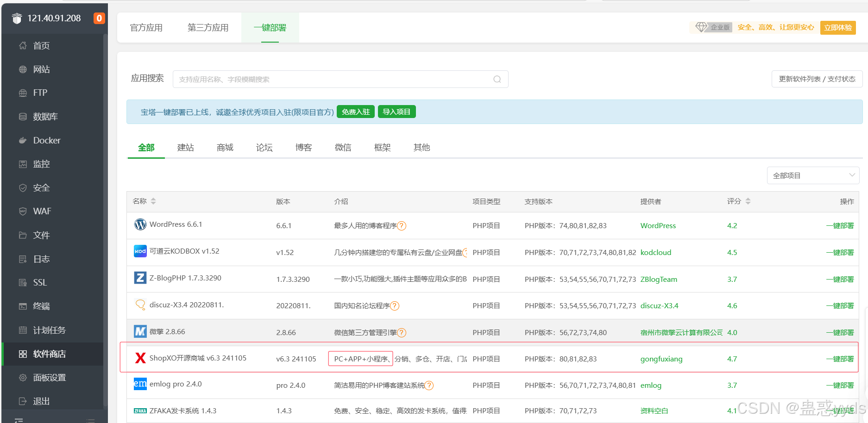Filter by 博客 category tab

point(303,148)
